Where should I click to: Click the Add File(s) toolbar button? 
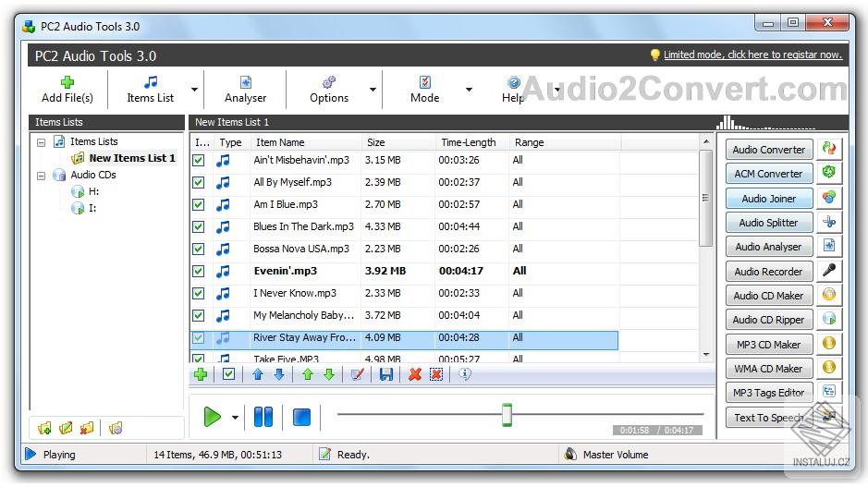tap(67, 90)
